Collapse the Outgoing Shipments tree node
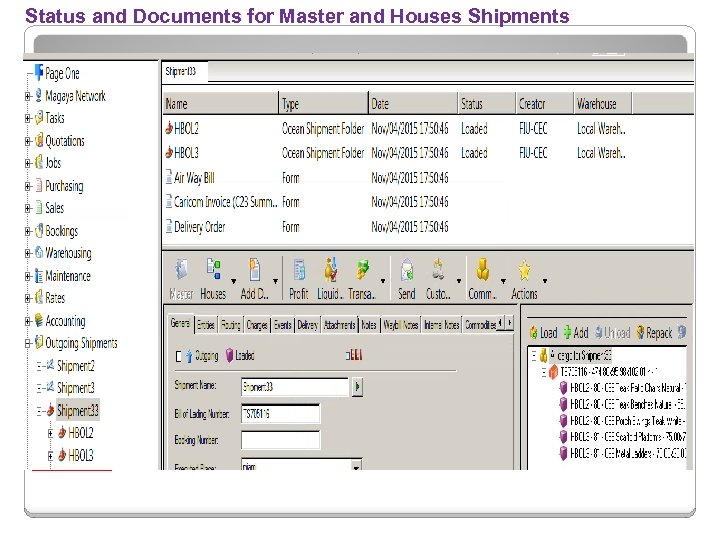This screenshot has width=720, height=540. (28, 343)
